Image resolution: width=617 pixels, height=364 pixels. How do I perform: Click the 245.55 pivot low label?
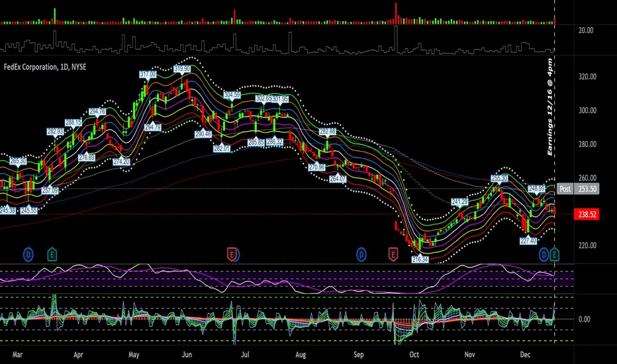[28, 210]
